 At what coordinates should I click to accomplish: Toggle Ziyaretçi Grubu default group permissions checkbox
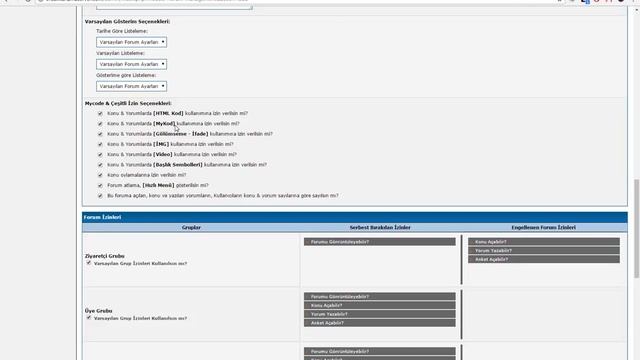pos(89,263)
